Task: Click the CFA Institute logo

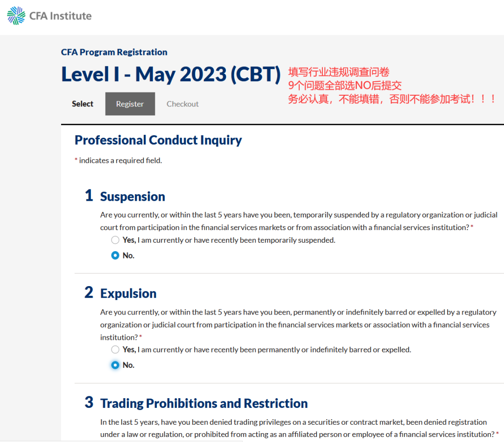Action: (49, 15)
